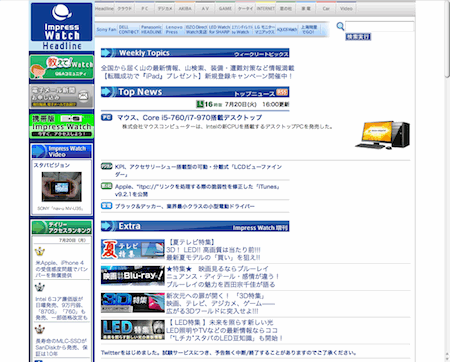Viewport: 450px width, 362px height.
Task: Click the desktop PC product image
Action: (x=383, y=135)
